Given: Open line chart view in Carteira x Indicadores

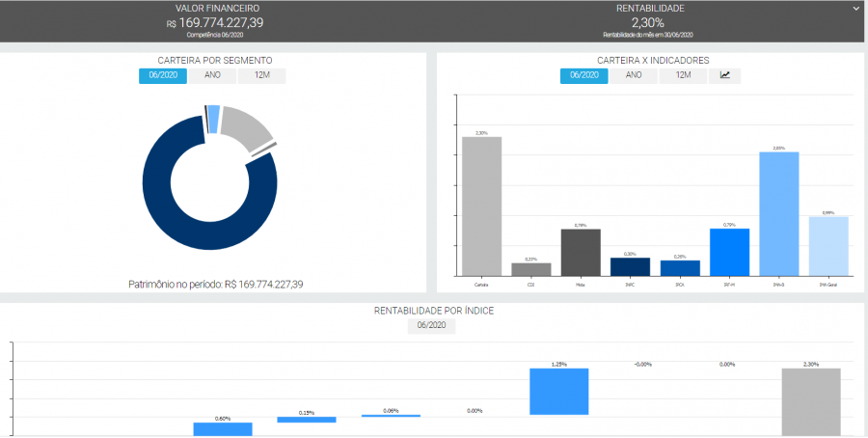Looking at the screenshot, I should [x=725, y=75].
